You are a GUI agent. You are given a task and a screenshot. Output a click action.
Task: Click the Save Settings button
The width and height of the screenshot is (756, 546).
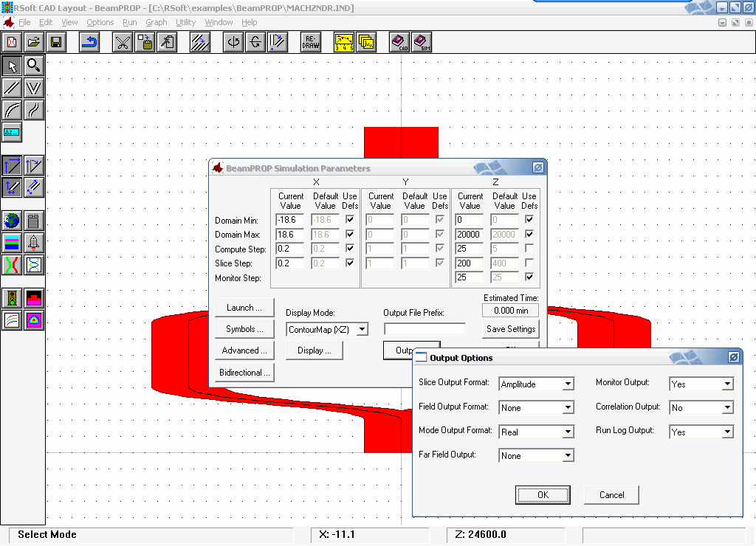(x=511, y=329)
